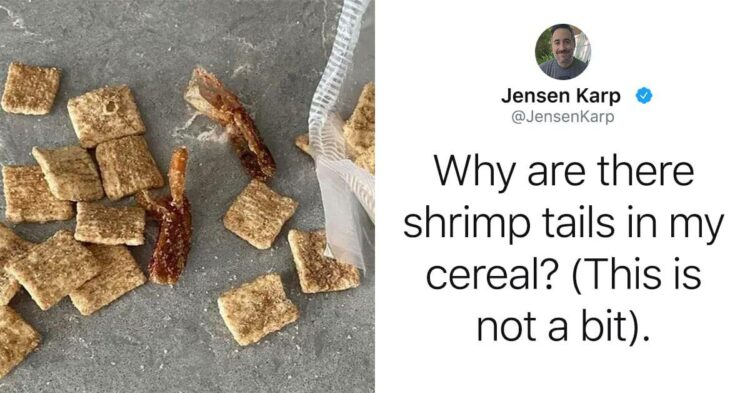Click the "not a bit)." line of text
Viewport: 750px width, 393px height.
pos(563,327)
